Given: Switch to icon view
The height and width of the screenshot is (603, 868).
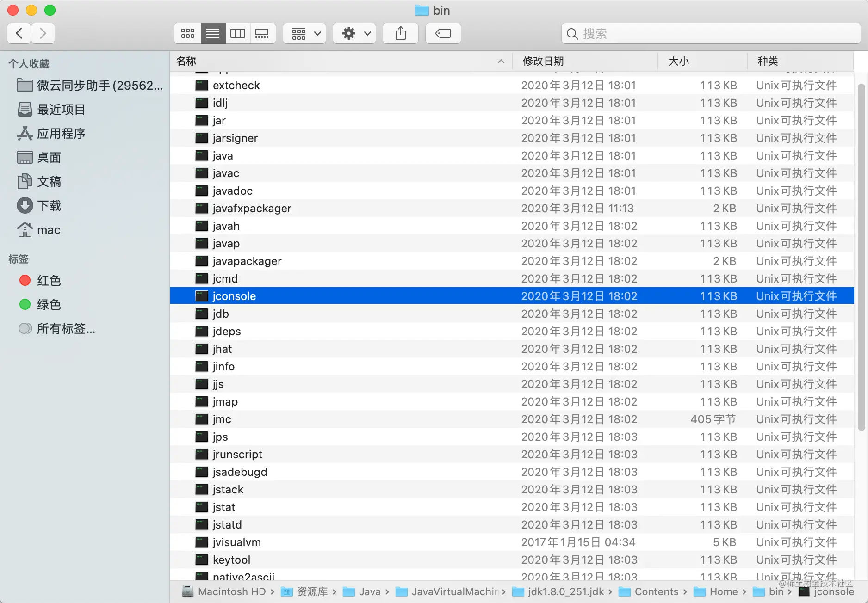Looking at the screenshot, I should tap(187, 33).
